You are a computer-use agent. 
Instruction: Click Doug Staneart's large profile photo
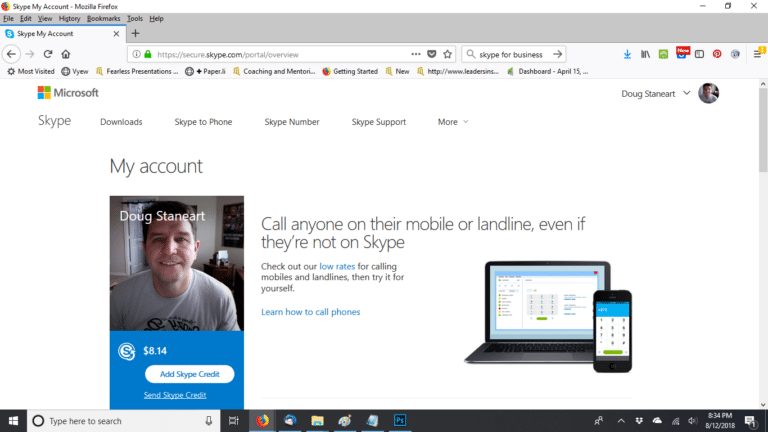(177, 264)
